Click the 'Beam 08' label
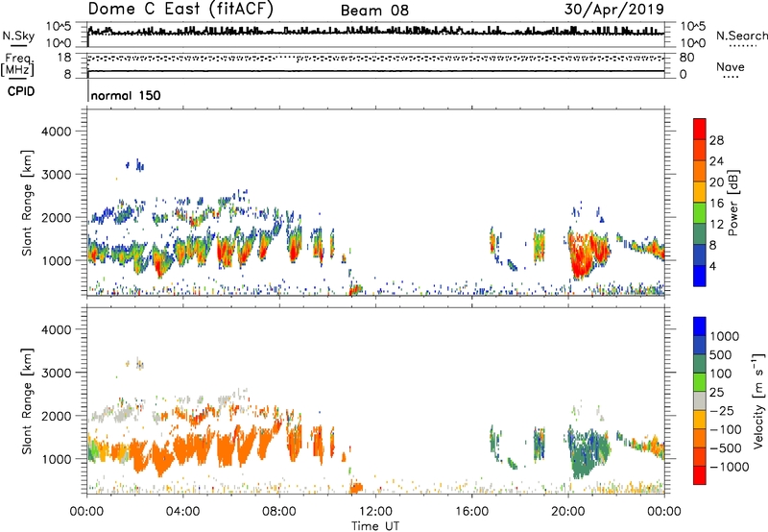 pyautogui.click(x=374, y=11)
